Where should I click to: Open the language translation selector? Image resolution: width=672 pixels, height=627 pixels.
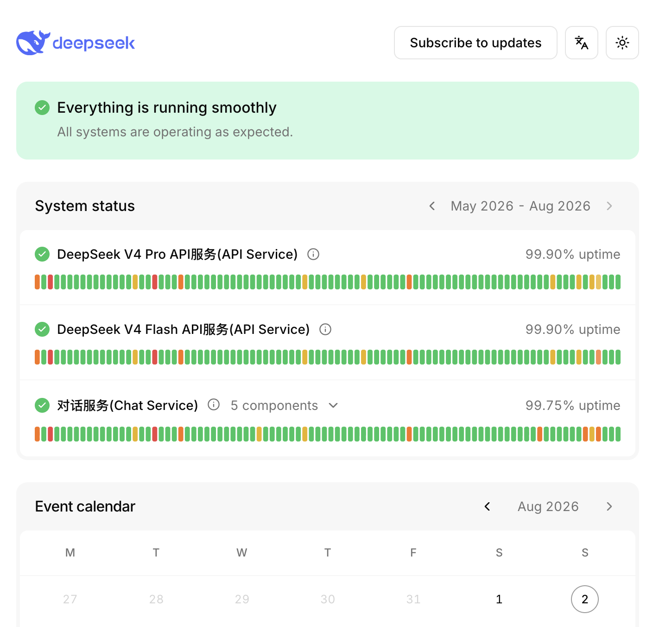(582, 43)
